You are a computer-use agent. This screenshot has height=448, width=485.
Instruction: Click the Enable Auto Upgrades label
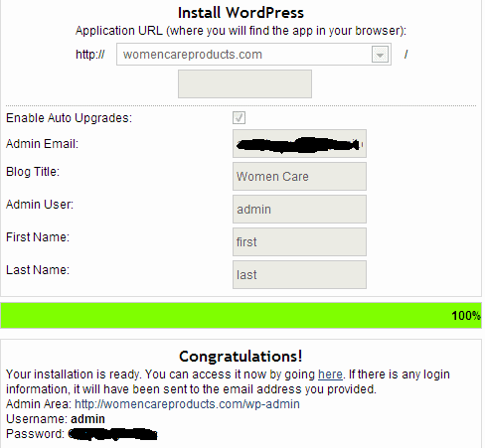69,118
